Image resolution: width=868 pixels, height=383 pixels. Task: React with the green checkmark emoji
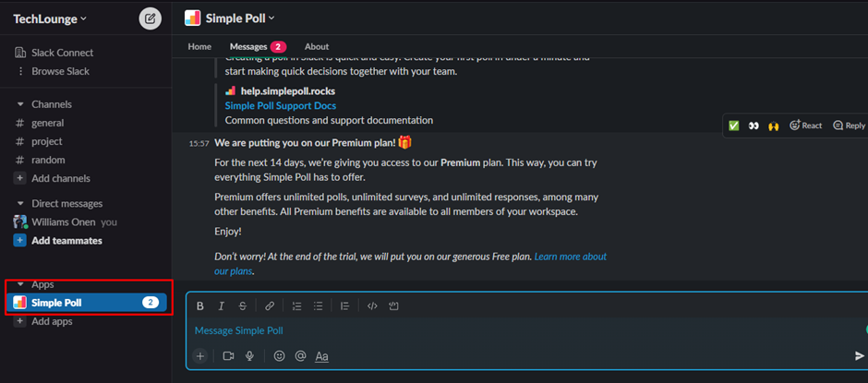click(733, 126)
